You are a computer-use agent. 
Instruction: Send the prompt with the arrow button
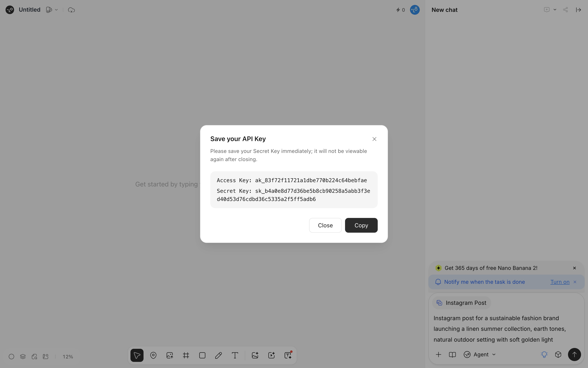tap(574, 354)
